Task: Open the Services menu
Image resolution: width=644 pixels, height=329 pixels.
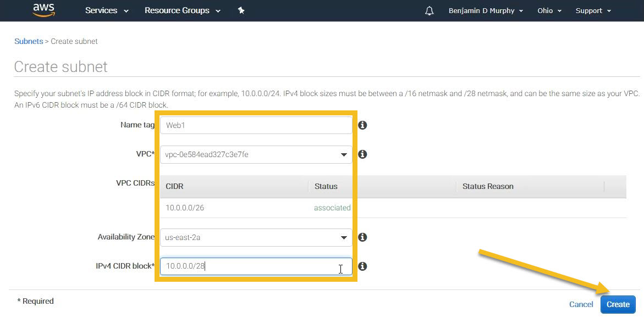Action: pyautogui.click(x=107, y=10)
